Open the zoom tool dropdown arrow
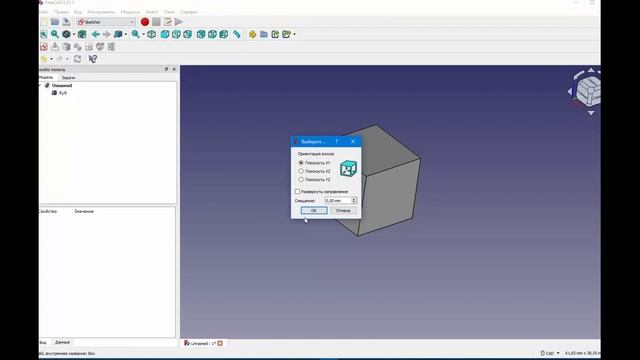The image size is (640, 360). [143, 34]
